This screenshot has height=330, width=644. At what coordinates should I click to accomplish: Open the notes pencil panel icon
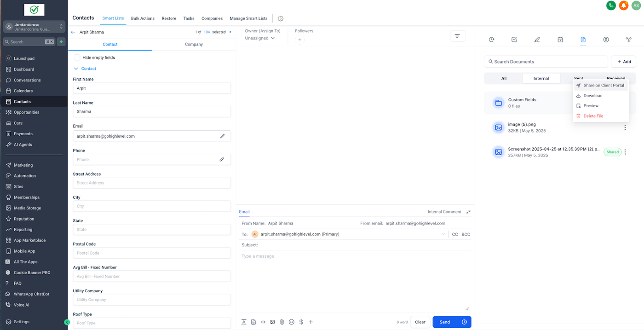537,40
